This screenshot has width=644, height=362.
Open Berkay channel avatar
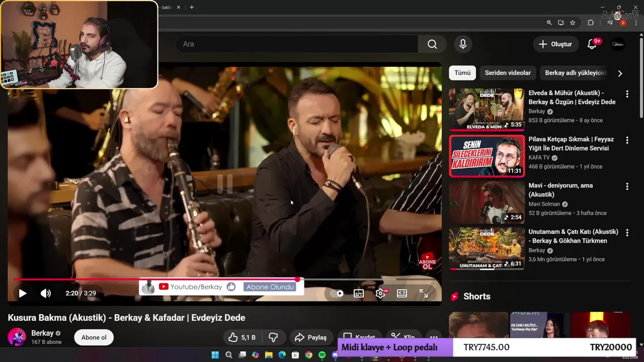point(17,337)
